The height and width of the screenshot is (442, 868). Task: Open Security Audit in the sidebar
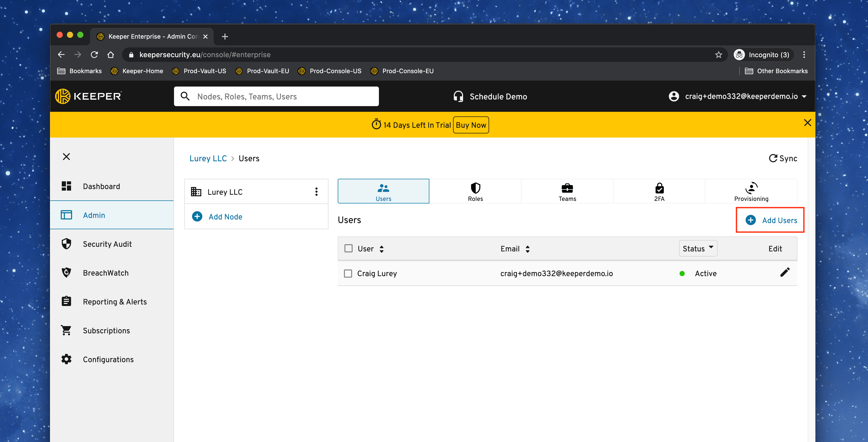click(107, 244)
